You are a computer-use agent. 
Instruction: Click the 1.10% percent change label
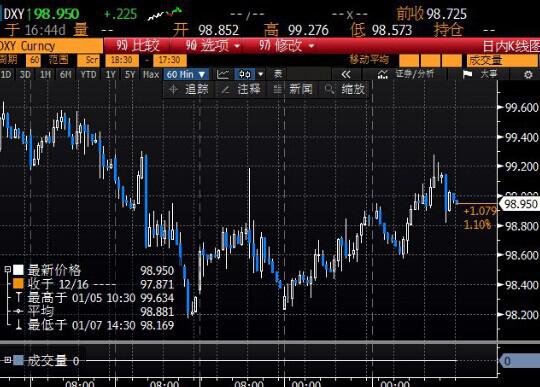(x=477, y=225)
